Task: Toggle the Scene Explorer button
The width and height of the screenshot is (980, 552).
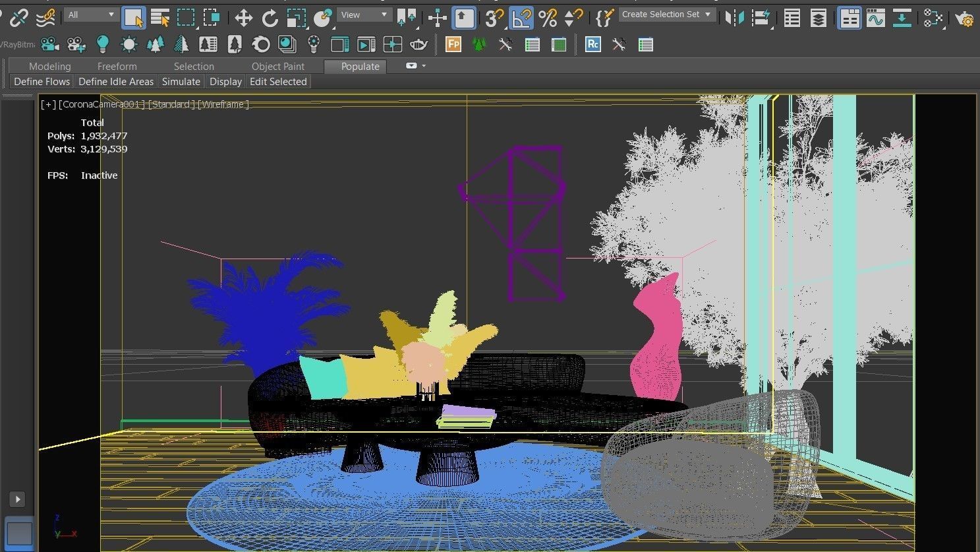Action: (x=792, y=18)
